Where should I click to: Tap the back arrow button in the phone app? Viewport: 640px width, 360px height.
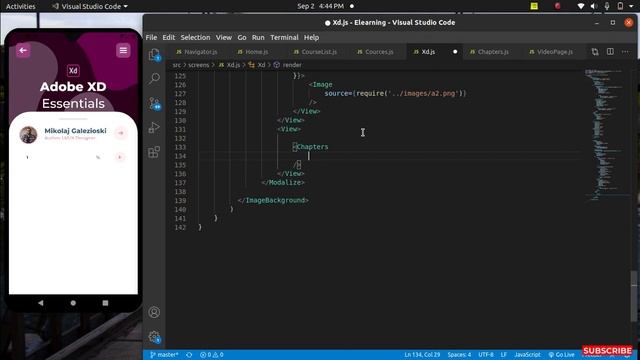coord(23,50)
